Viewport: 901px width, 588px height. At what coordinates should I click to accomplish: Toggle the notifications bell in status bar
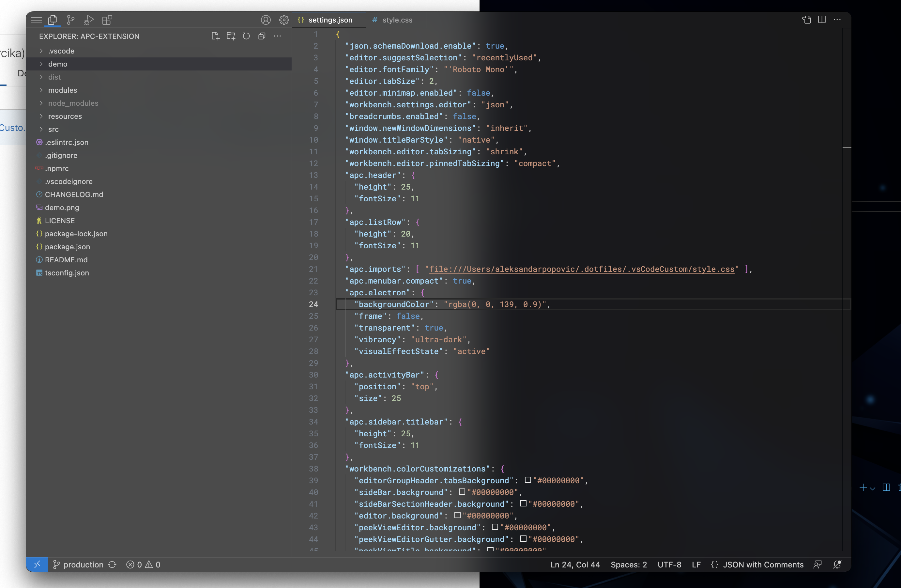pos(837,565)
